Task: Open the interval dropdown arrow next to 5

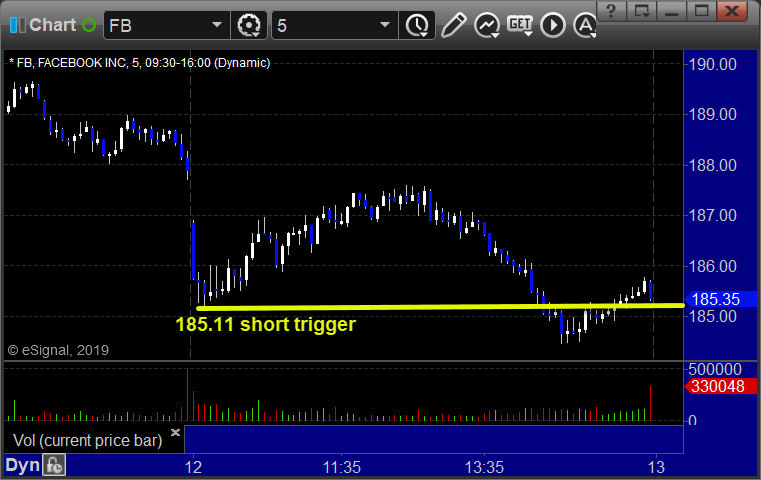Action: tap(385, 25)
